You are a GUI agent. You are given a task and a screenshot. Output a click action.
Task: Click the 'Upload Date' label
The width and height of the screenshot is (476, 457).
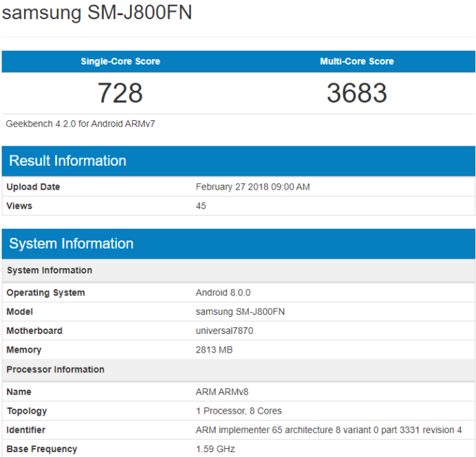click(x=33, y=187)
